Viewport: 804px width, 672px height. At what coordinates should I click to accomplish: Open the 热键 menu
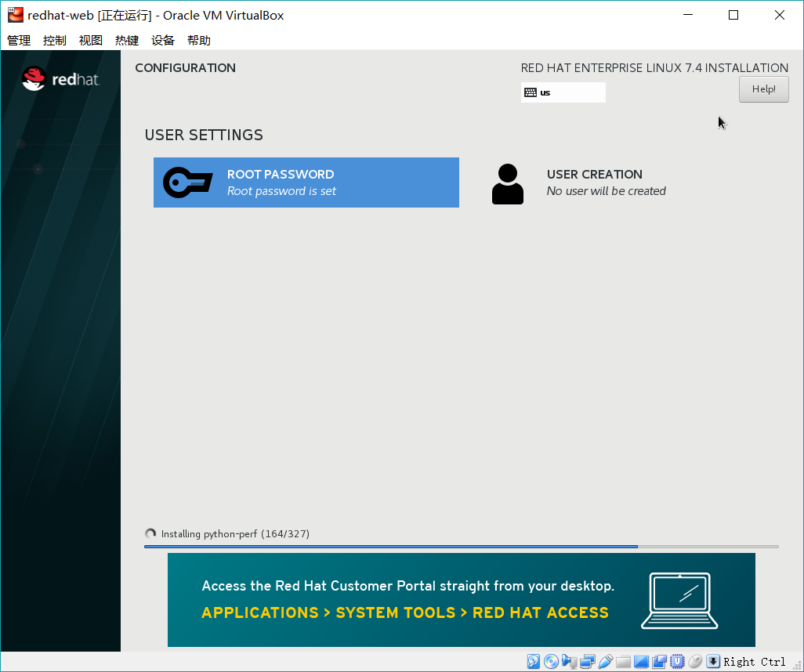point(127,41)
